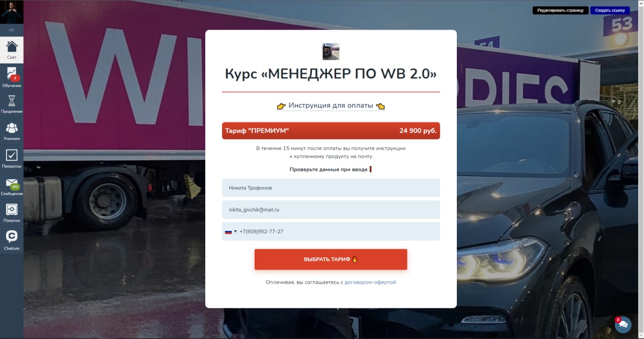This screenshot has height=339, width=644.
Task: Select the Тариф "ПРЕМИУМ" 24 900 руб. option
Action: 331,131
